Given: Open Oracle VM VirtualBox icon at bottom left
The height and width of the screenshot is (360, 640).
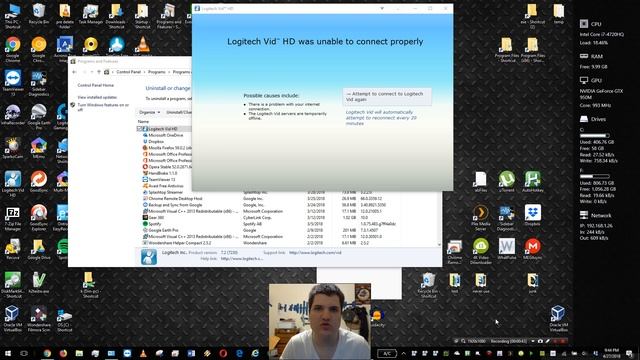Looking at the screenshot, I should tap(13, 318).
